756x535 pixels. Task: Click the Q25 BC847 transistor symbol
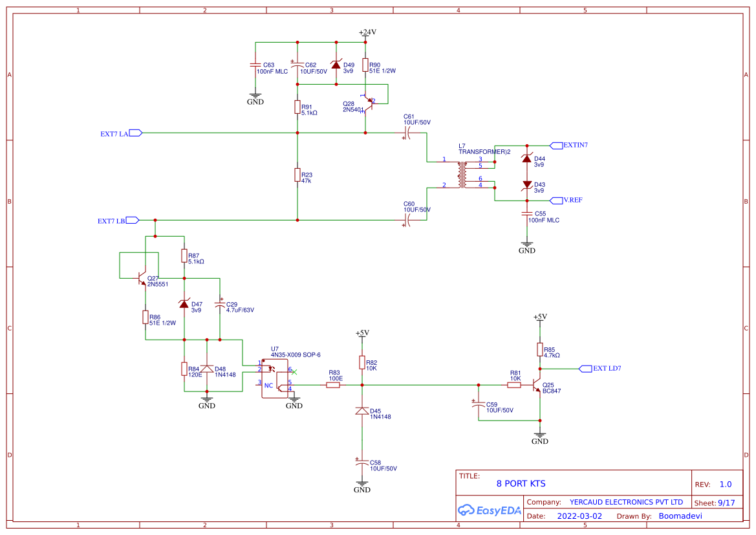point(537,386)
